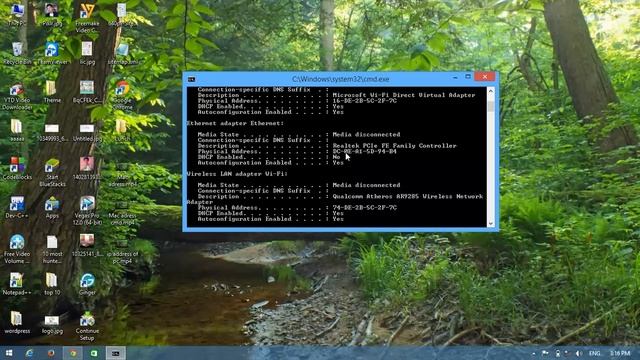Click the cmd.exe scrollbar up arrow
The height and width of the screenshot is (360, 640).
(x=491, y=91)
